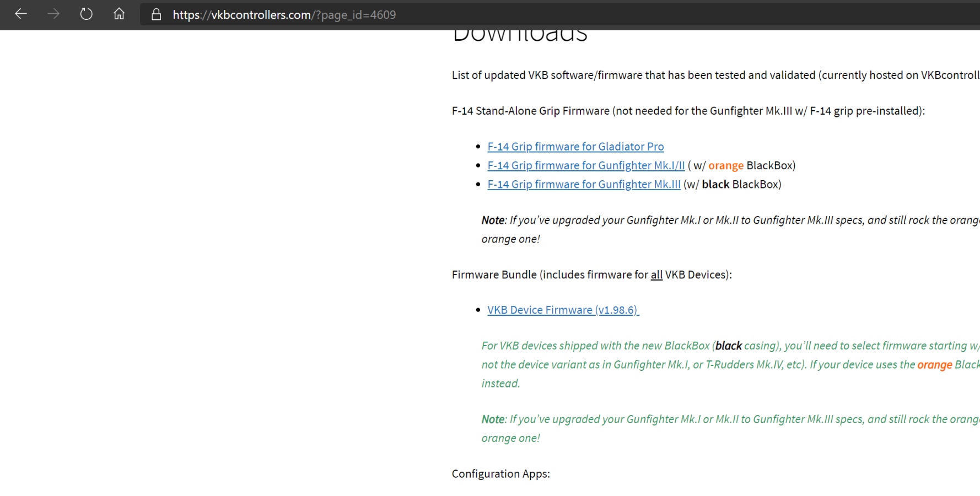Click the partially visible Downloads heading
The height and width of the screenshot is (496, 980).
pyautogui.click(x=520, y=35)
